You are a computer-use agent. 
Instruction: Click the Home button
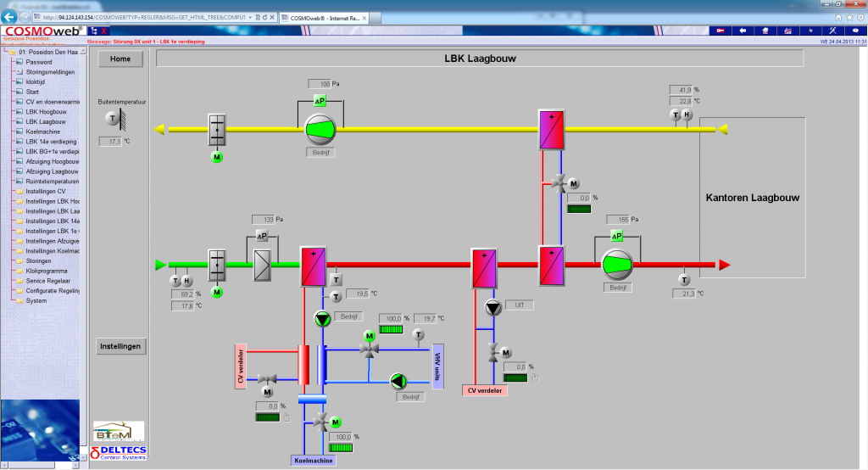[120, 59]
